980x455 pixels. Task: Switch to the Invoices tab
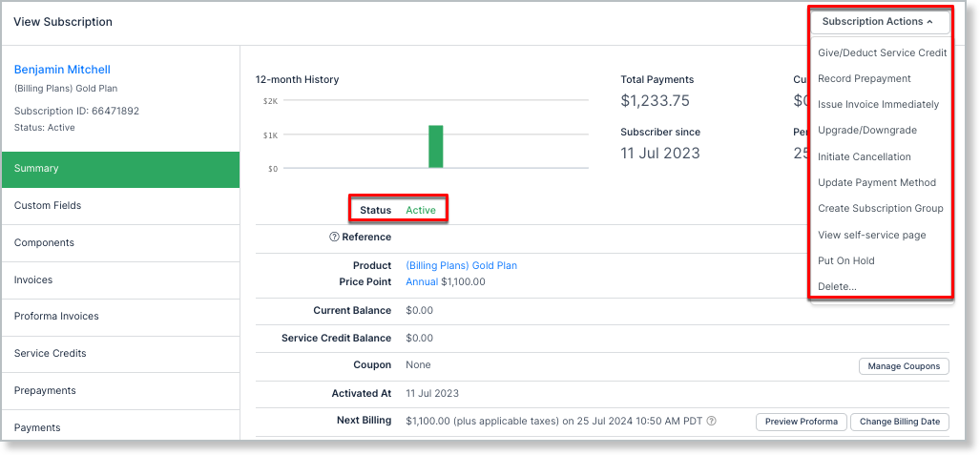tap(33, 279)
